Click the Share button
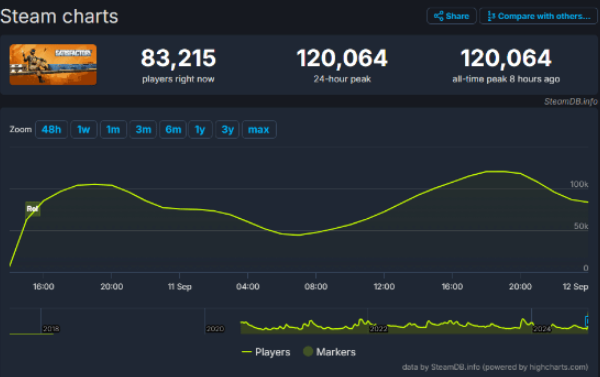 [452, 16]
